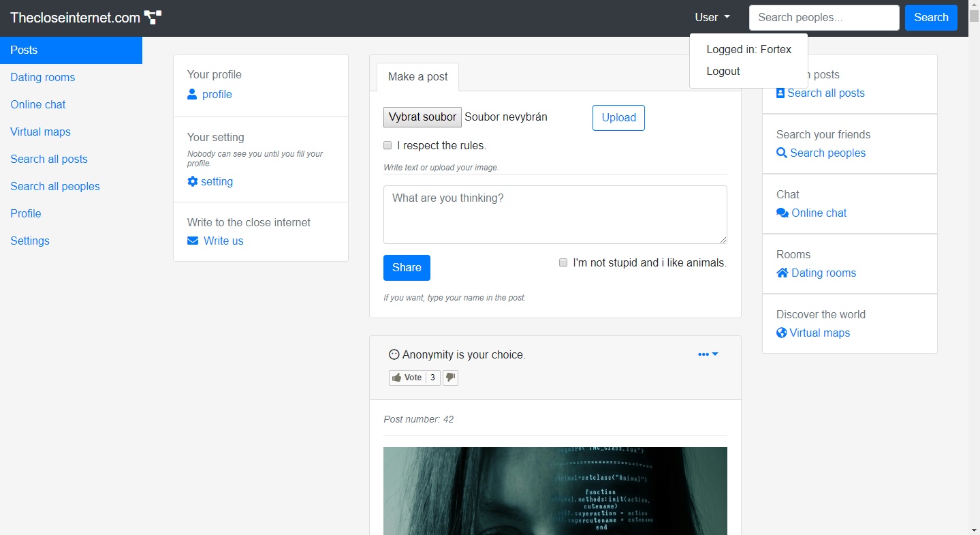Select Logout from the user menu
The image size is (980, 535).
(723, 72)
